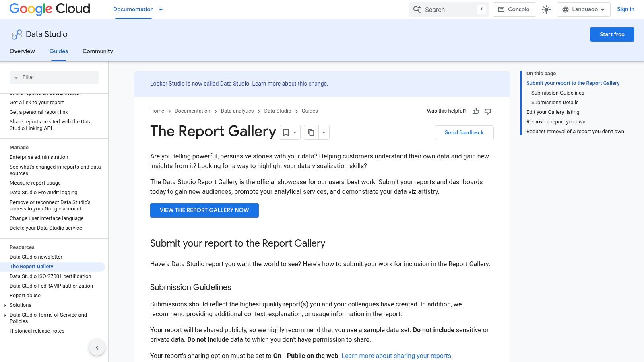Click the globe icon in Language button
The width and height of the screenshot is (644, 362).
point(566,10)
